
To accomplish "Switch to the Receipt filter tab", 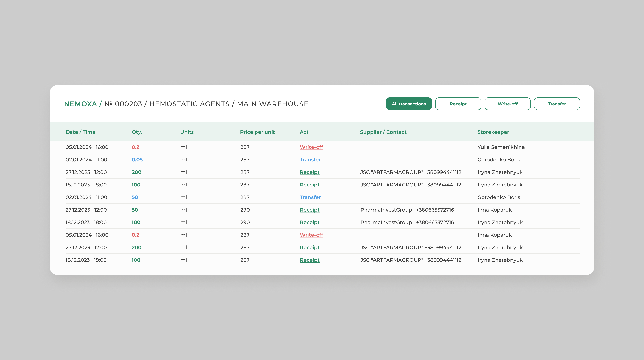I will pos(458,104).
